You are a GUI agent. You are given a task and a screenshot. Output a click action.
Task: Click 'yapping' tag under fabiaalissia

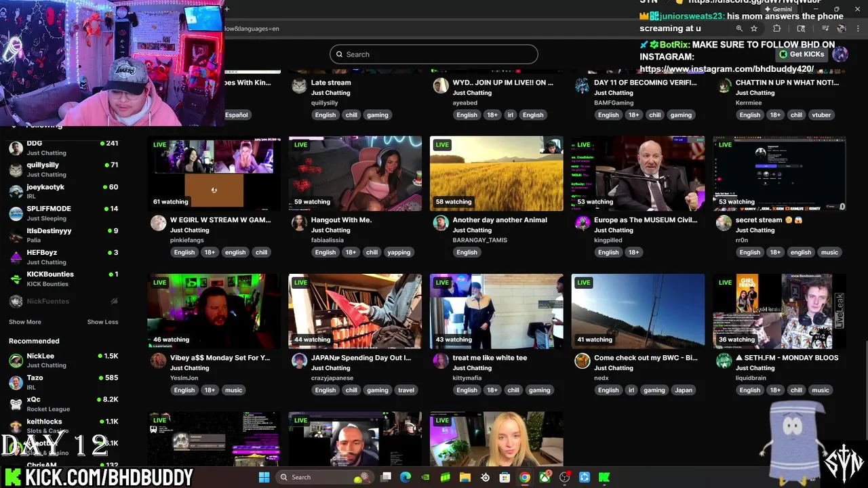click(399, 252)
